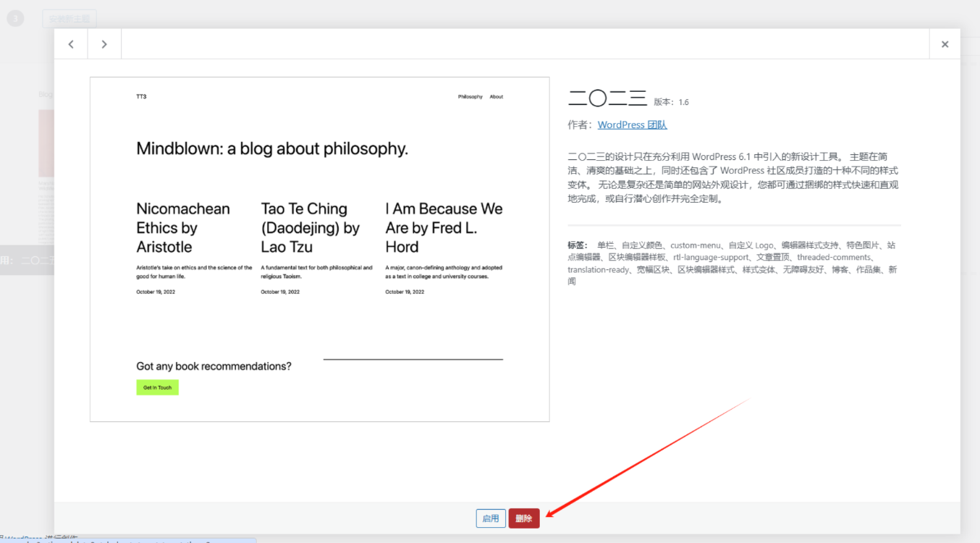
Task: Delete the theme using the red 删除 button
Action: (x=523, y=518)
